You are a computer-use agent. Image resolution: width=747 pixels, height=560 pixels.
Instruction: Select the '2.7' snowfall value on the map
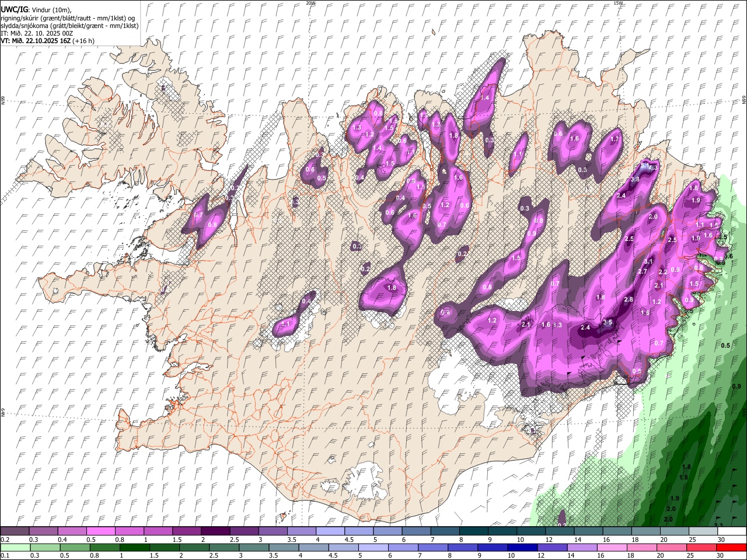643,271
